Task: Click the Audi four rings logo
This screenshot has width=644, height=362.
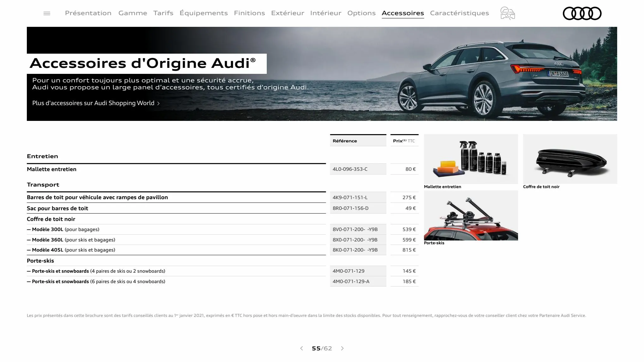Action: point(582,13)
